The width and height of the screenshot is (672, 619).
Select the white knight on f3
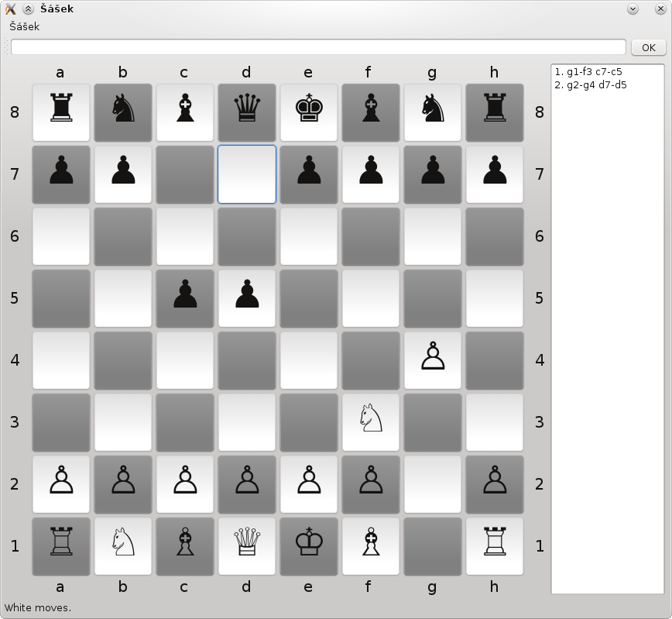click(x=371, y=422)
